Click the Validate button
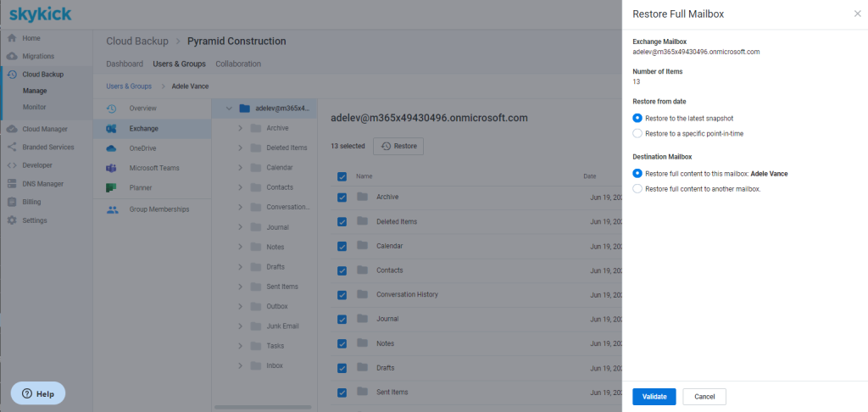 654,397
